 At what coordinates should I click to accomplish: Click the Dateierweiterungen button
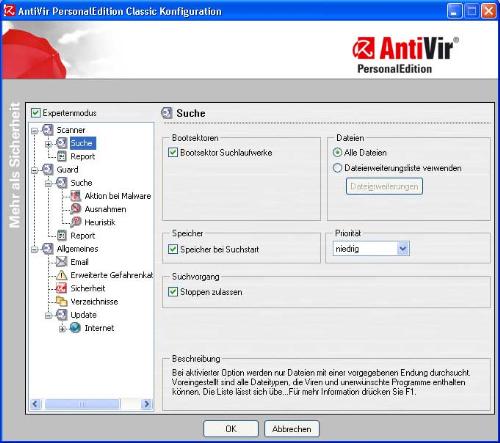[384, 186]
